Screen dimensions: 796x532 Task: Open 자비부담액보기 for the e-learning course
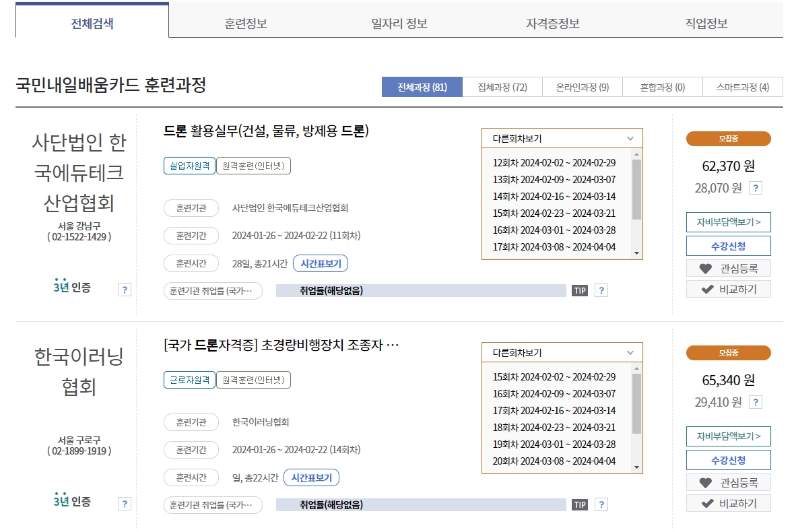point(728,436)
